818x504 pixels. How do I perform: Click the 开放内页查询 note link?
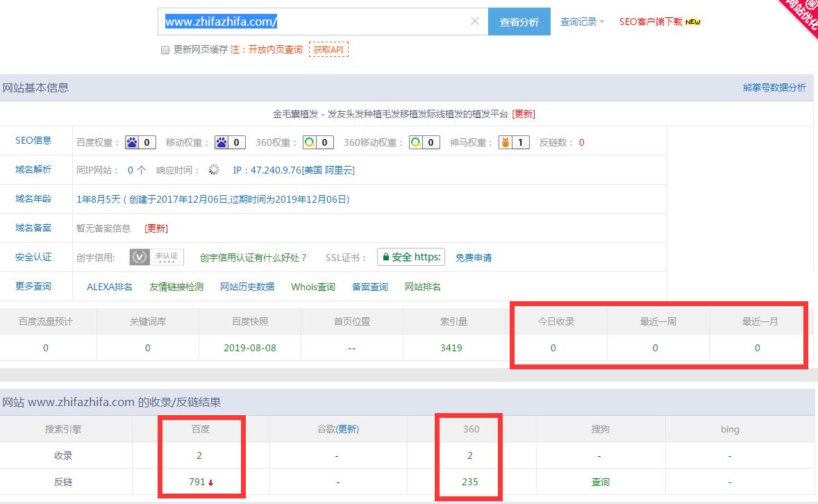[x=276, y=49]
